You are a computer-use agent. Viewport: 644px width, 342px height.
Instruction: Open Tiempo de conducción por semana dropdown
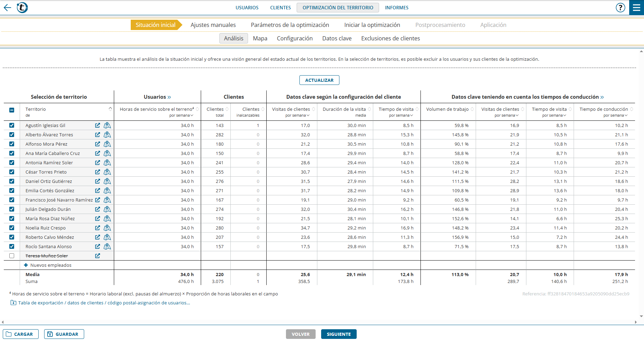[x=615, y=116]
